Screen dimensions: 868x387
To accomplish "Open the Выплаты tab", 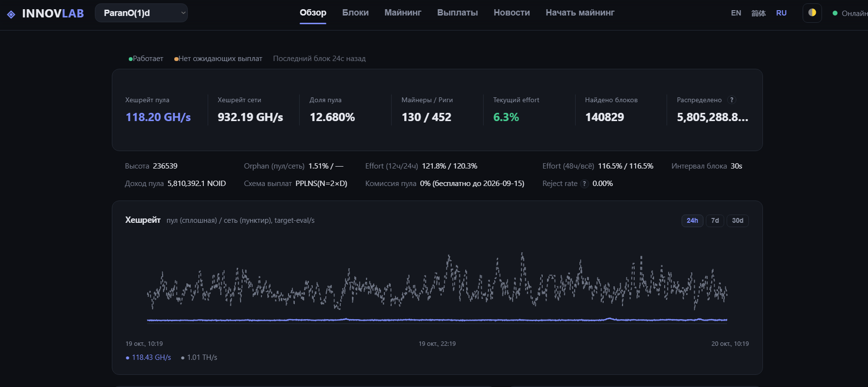I will [x=457, y=13].
